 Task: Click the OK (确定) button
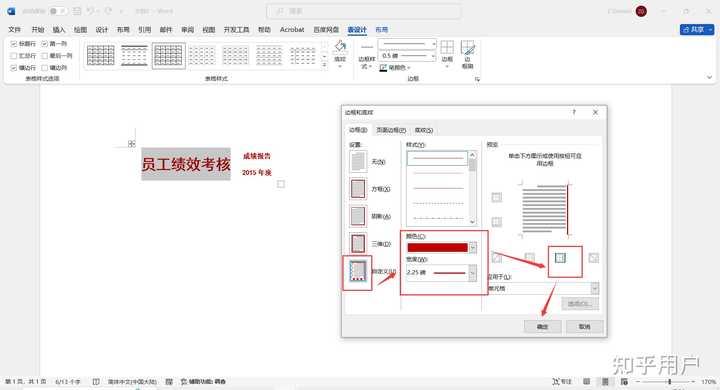click(543, 327)
